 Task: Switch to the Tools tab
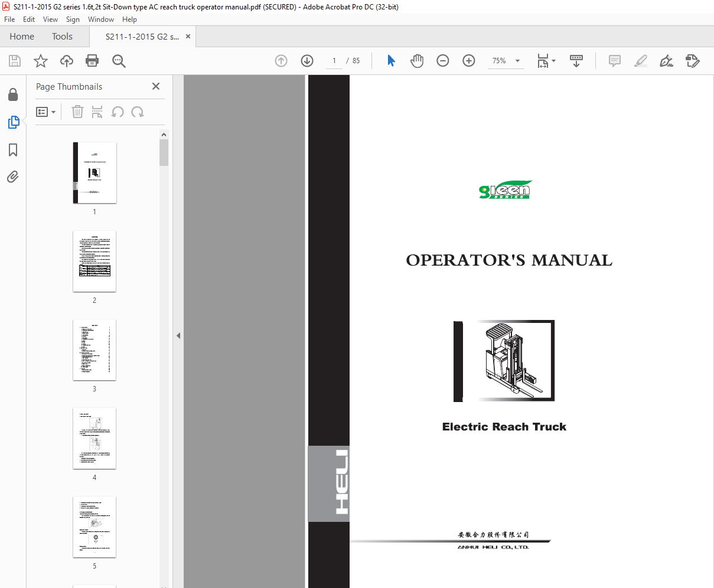click(x=62, y=37)
